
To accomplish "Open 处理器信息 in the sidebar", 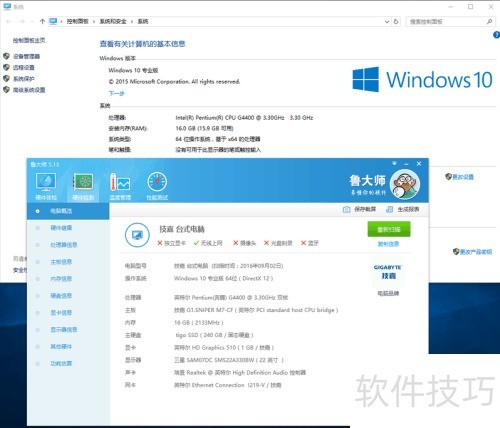I will [64, 245].
